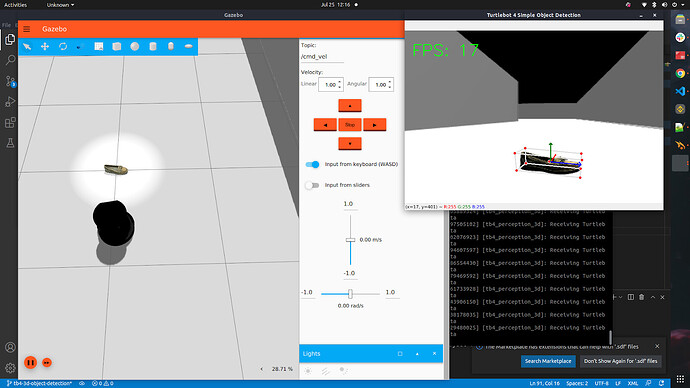
Task: Step the simulation forward once
Action: click(x=47, y=362)
